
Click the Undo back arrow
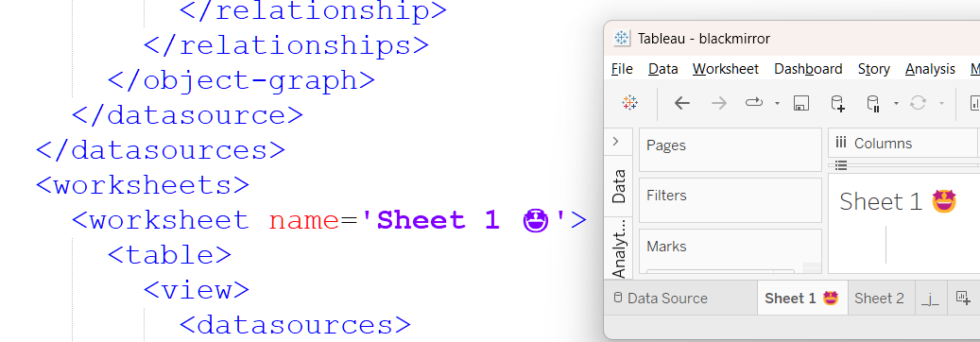pyautogui.click(x=682, y=103)
